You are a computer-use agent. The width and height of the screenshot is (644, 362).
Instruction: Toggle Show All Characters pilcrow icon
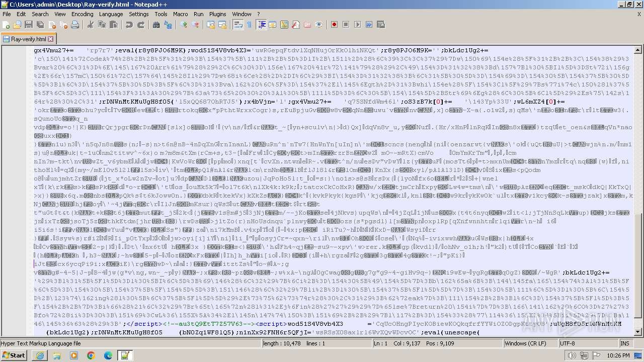click(249, 25)
